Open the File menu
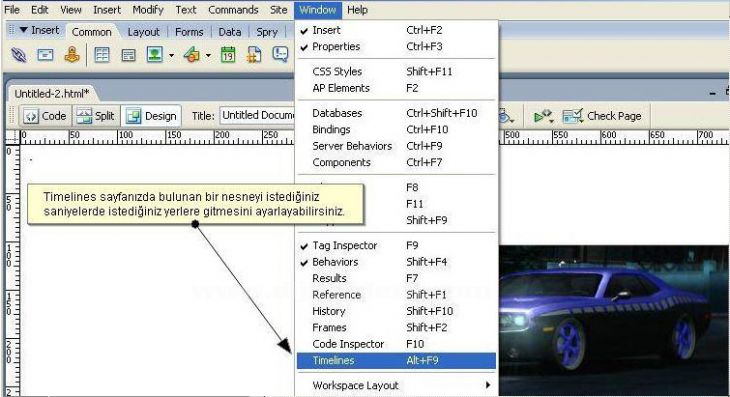This screenshot has width=730, height=397. click(x=12, y=10)
